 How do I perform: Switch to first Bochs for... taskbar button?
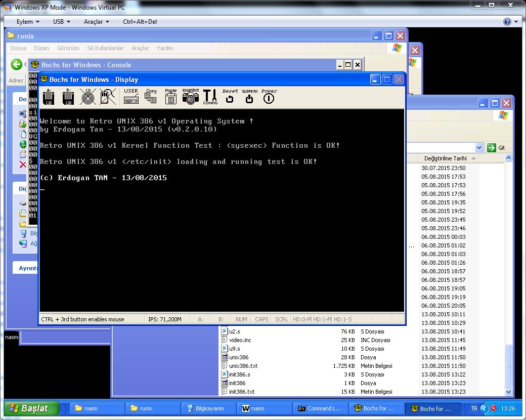pos(376,408)
